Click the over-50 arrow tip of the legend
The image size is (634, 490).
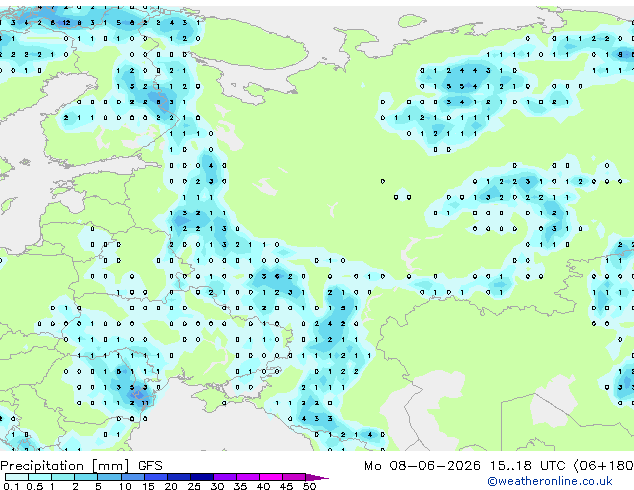click(x=317, y=477)
